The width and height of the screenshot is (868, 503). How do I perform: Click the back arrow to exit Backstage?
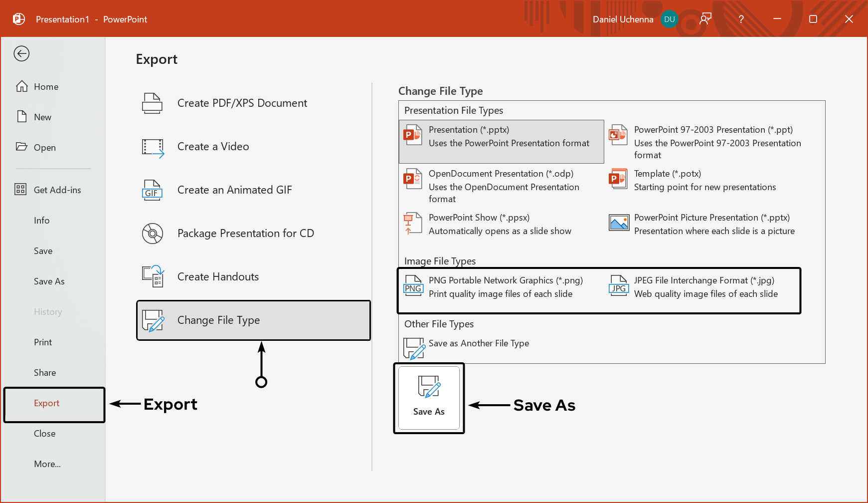[x=21, y=53]
